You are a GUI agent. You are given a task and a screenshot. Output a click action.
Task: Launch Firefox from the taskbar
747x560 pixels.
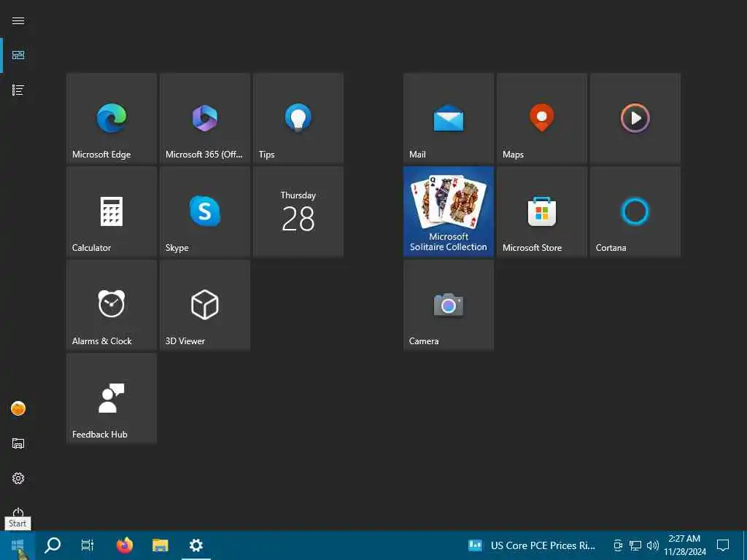pos(125,545)
